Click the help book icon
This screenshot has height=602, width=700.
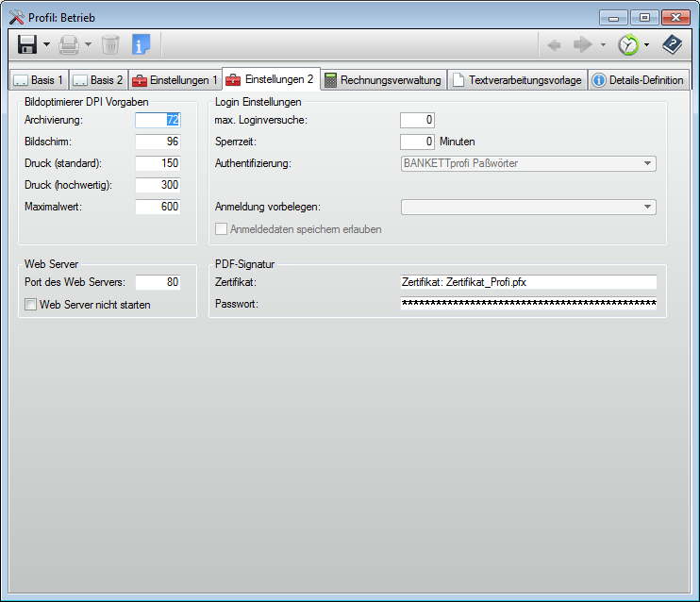tap(672, 44)
